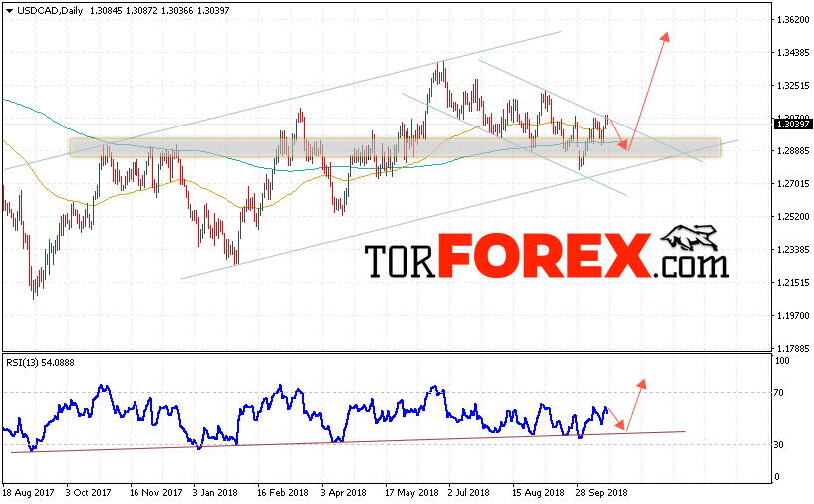Click the 3 Oct 2017 date label
The width and height of the screenshot is (814, 504).
click(89, 493)
